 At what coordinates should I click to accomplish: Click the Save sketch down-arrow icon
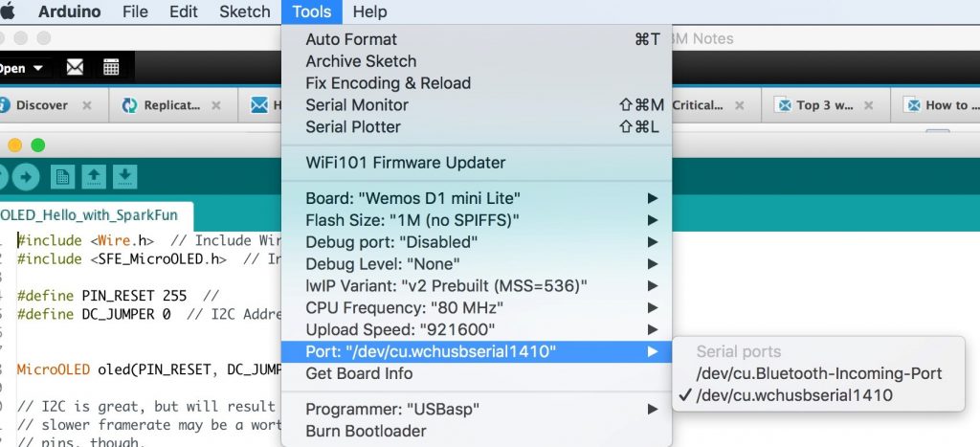point(125,177)
